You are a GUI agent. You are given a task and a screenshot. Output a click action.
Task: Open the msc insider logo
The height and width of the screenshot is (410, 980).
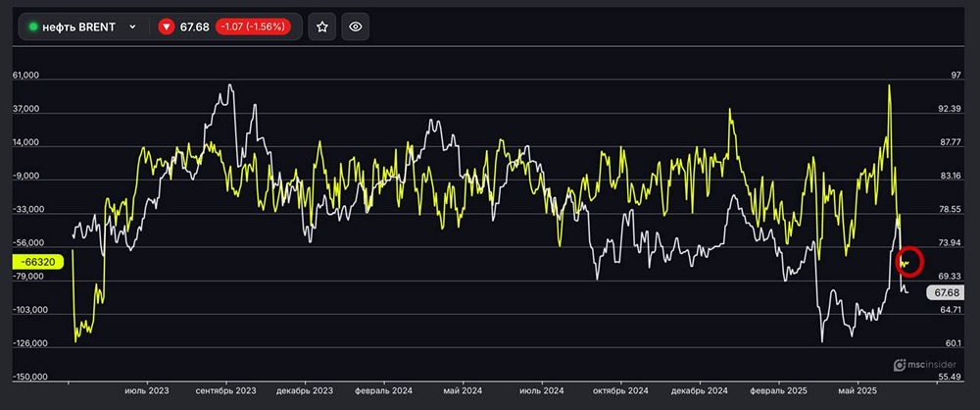tap(926, 365)
